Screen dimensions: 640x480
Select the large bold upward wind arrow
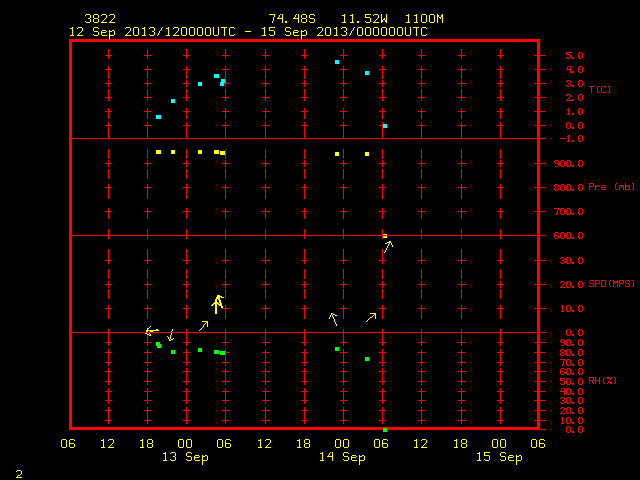218,304
